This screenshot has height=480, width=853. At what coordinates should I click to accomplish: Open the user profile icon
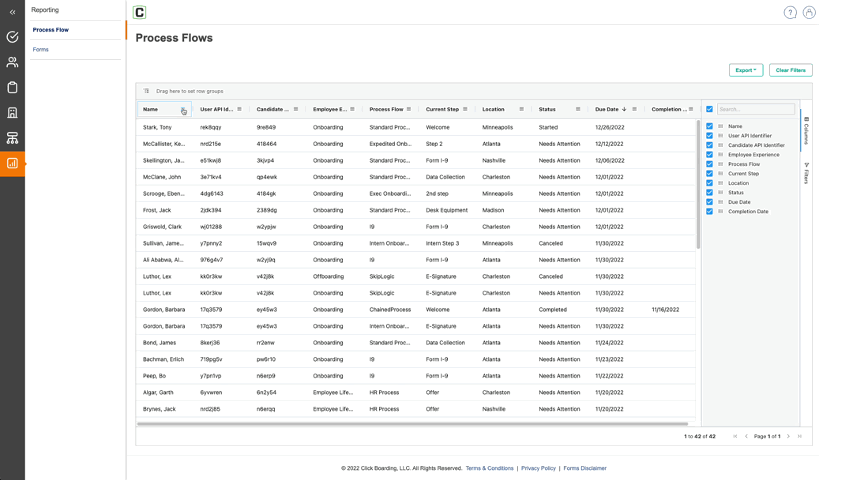coord(809,13)
